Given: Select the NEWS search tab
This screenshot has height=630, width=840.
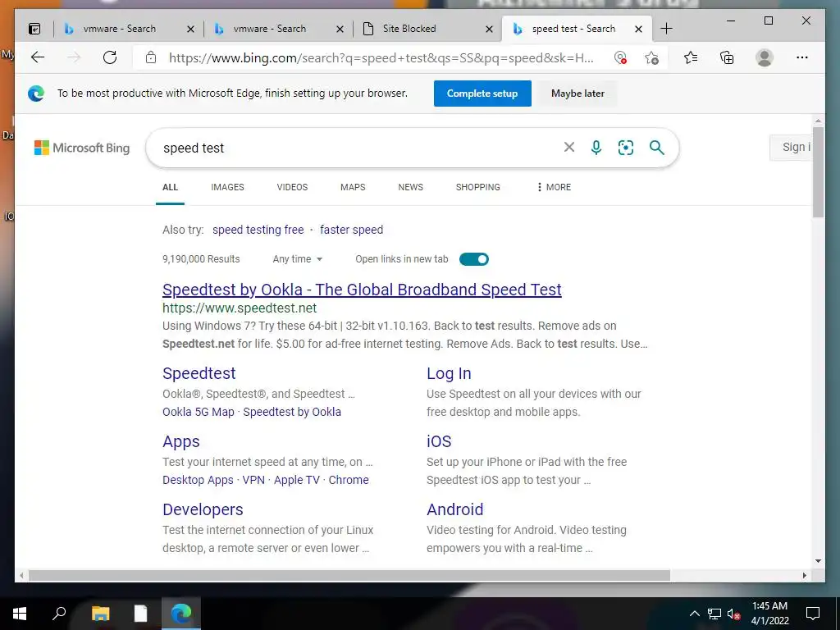Looking at the screenshot, I should pyautogui.click(x=410, y=187).
